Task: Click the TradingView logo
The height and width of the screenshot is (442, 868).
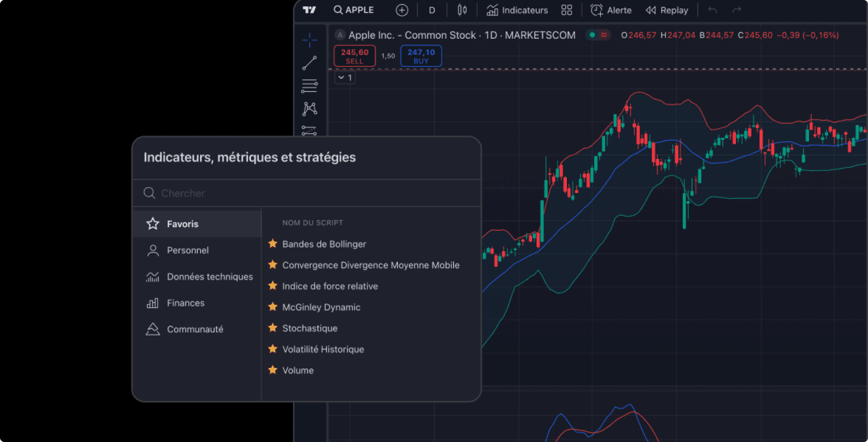Action: (310, 10)
